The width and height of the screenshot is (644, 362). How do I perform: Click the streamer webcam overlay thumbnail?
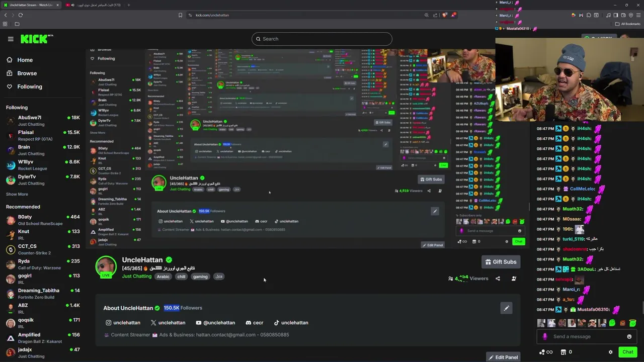(570, 79)
